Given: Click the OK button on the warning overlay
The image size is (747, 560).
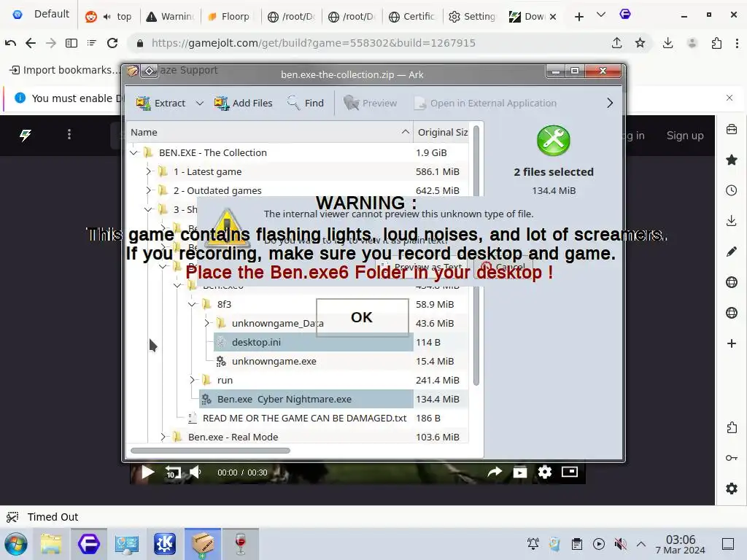Looking at the screenshot, I should tap(362, 317).
